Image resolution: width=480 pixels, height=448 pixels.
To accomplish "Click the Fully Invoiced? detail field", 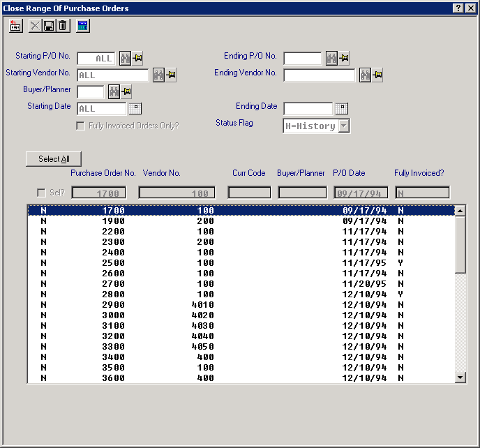I will pyautogui.click(x=423, y=193).
